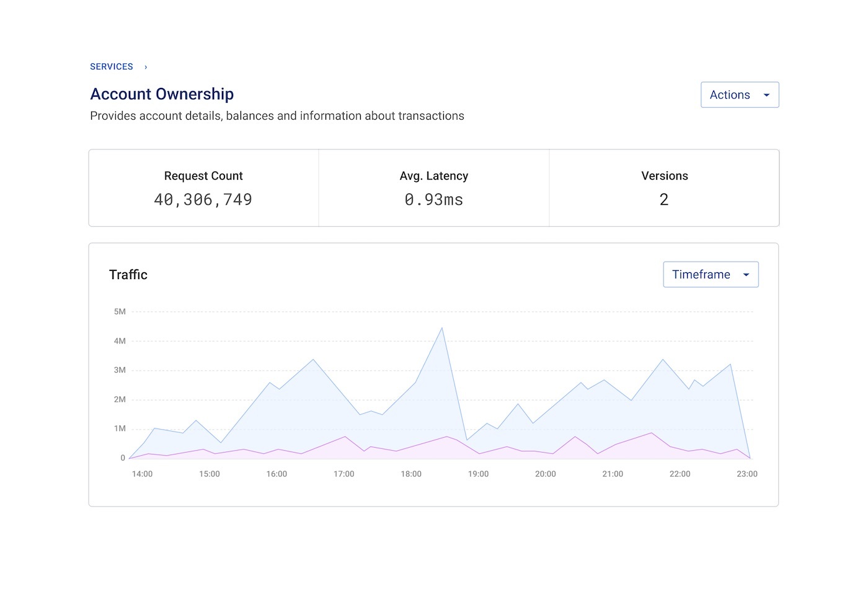
Task: Click the Actions caret arrow icon
Action: tap(766, 95)
